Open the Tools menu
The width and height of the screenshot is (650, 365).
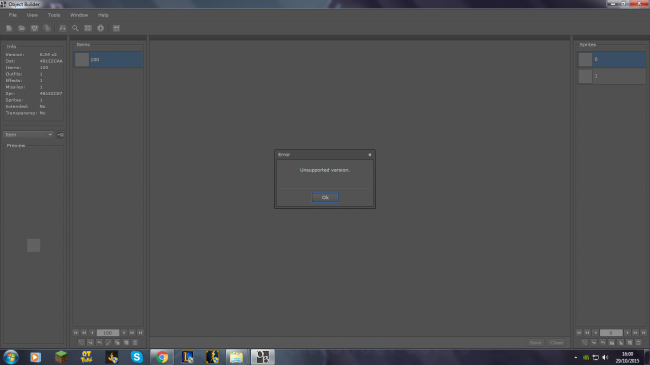pyautogui.click(x=54, y=15)
